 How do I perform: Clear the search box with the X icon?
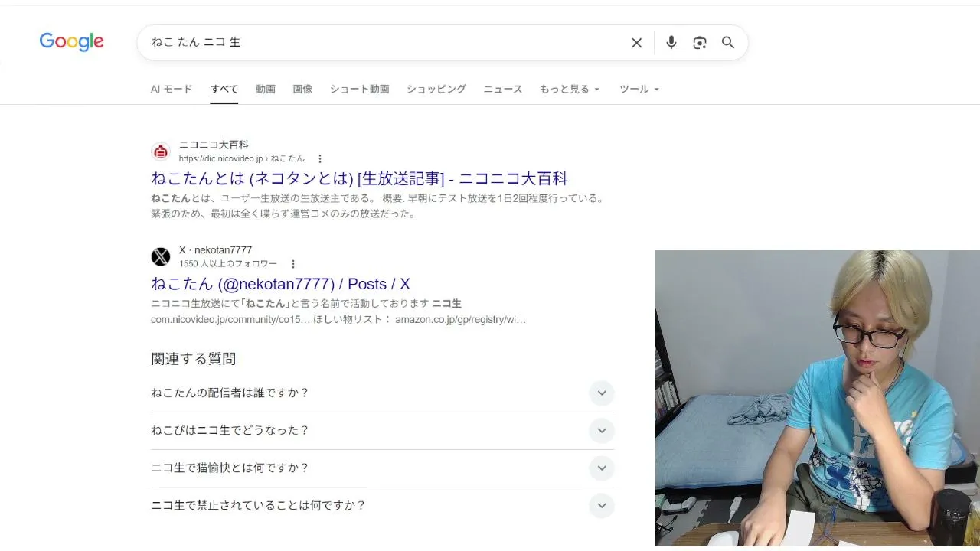point(636,43)
